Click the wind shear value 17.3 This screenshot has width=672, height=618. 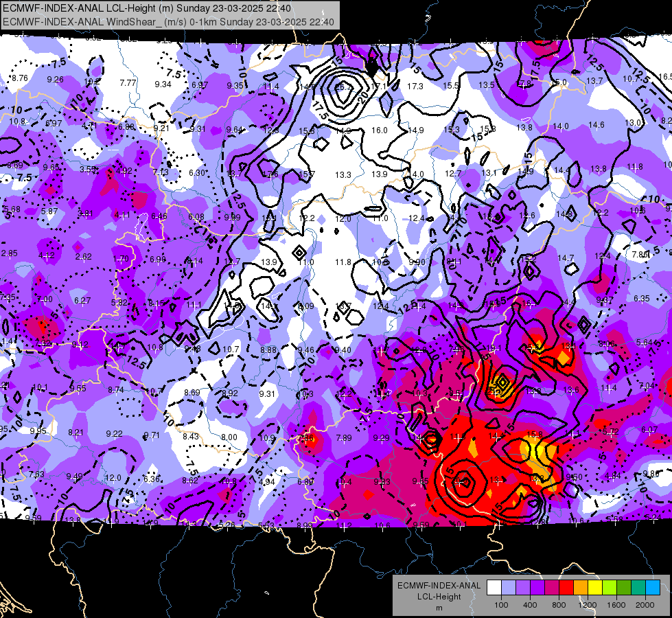(415, 87)
